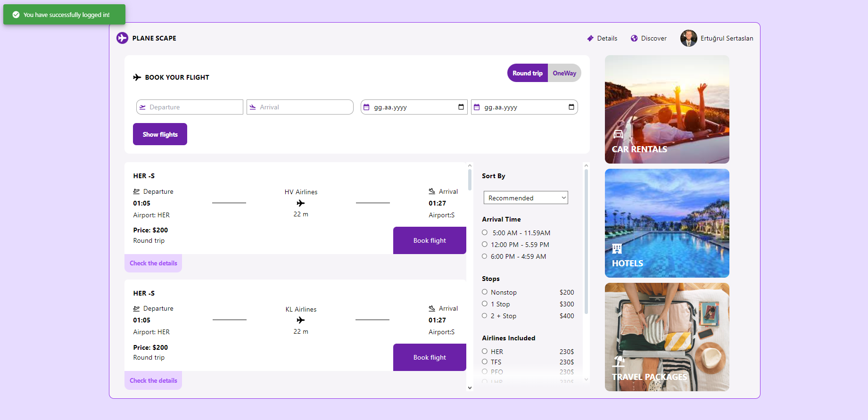Click the HV Airlines label
The height and width of the screenshot is (420, 868).
(301, 192)
